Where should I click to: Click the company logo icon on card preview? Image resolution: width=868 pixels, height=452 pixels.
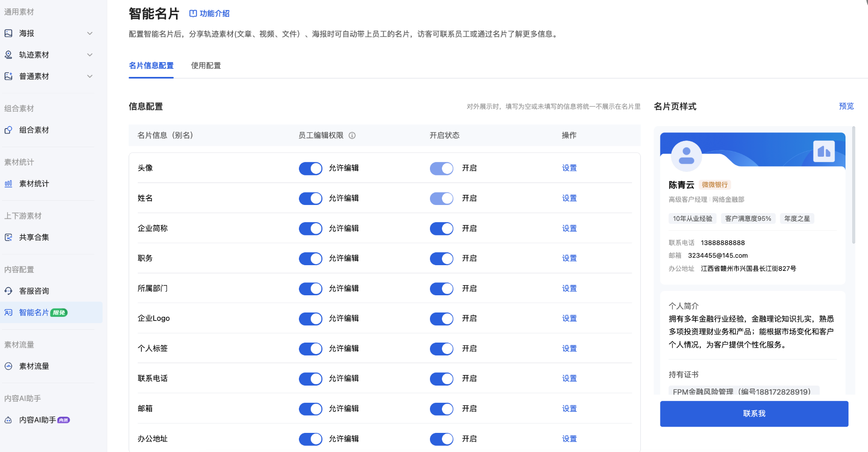(824, 152)
